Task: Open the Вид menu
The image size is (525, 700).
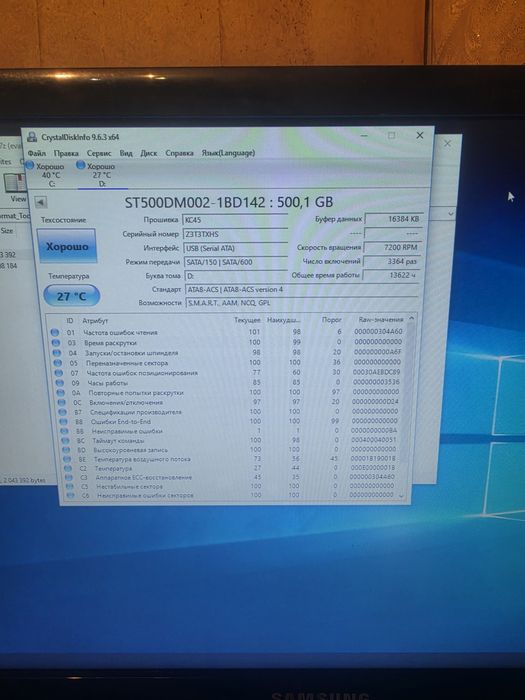Action: 126,153
